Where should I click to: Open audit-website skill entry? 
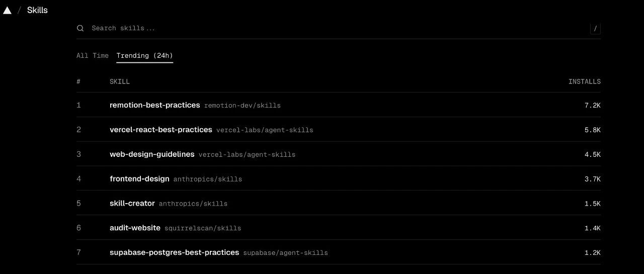pos(135,228)
